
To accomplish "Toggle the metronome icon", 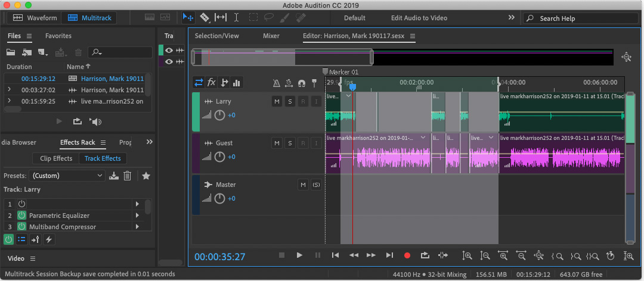I will click(277, 83).
